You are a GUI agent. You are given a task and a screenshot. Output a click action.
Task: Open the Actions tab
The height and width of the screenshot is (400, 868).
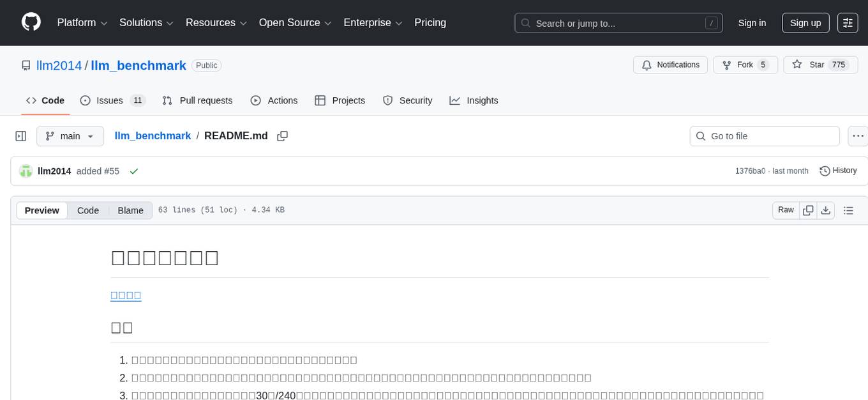(274, 100)
